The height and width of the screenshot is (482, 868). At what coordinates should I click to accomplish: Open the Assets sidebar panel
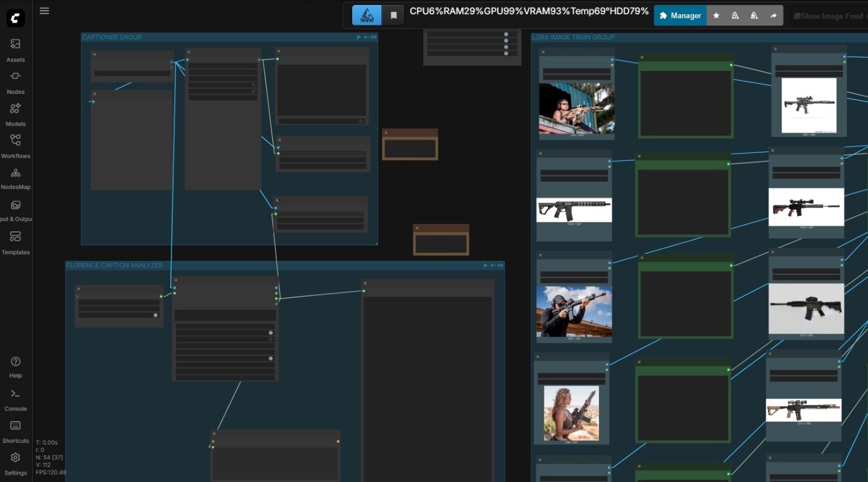pyautogui.click(x=16, y=50)
